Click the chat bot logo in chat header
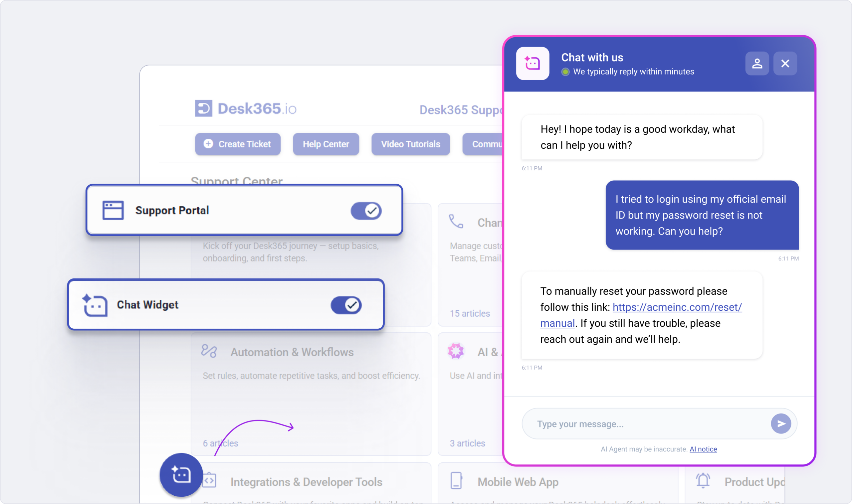Screen dimensions: 852x504 click(532, 64)
